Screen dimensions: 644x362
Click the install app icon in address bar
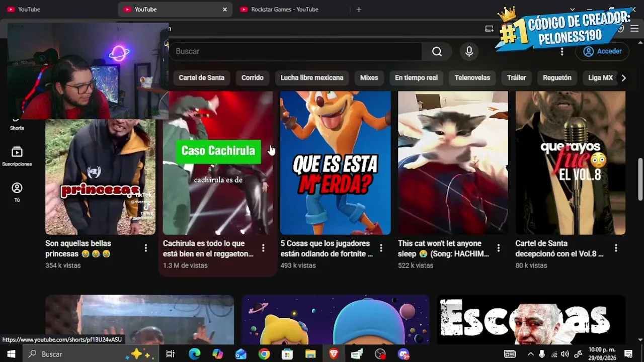(x=489, y=29)
